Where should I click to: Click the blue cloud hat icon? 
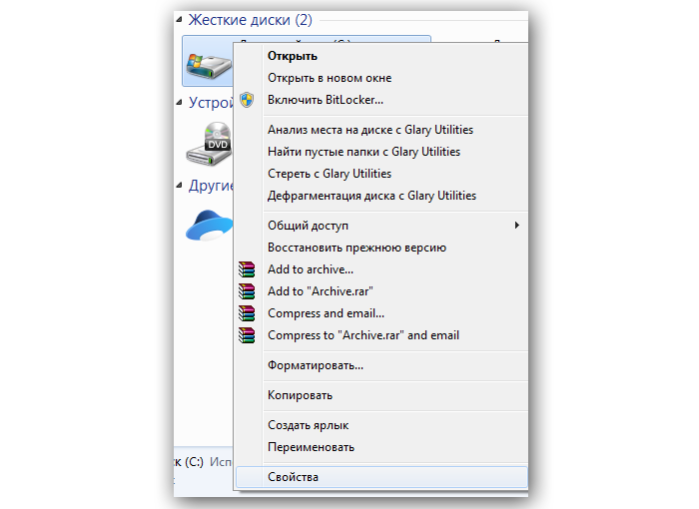(209, 225)
